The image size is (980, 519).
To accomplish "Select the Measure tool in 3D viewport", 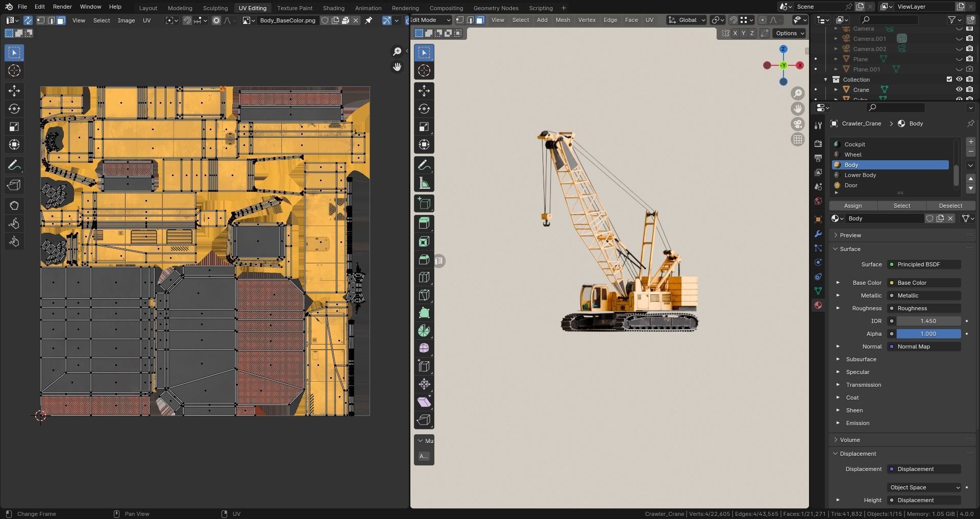I will coord(424,183).
